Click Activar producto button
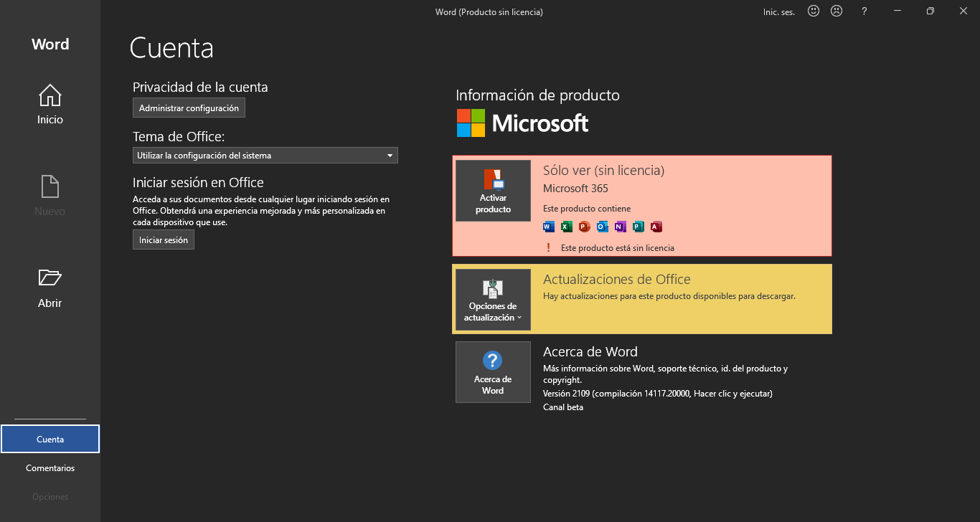The width and height of the screenshot is (980, 522). pyautogui.click(x=493, y=191)
